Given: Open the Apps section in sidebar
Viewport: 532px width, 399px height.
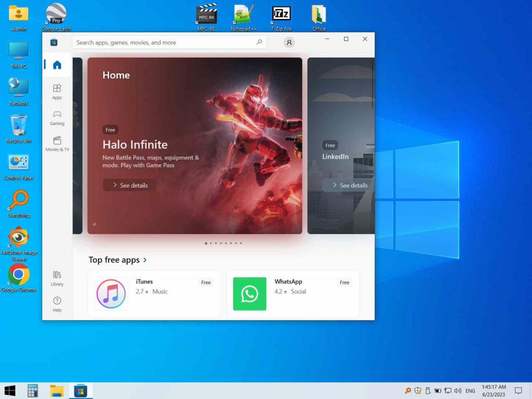Looking at the screenshot, I should (x=57, y=91).
